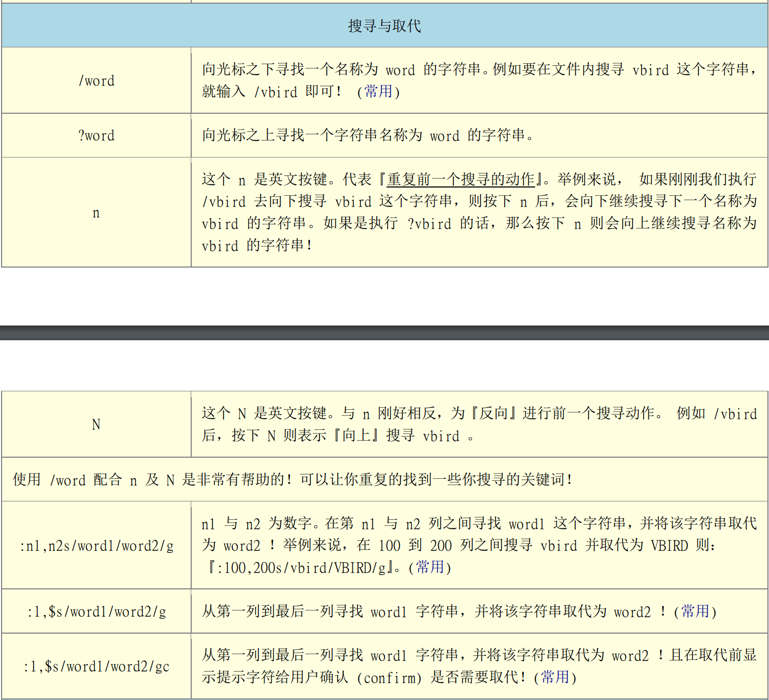Click the '『向上』' text in N description

pos(357,436)
